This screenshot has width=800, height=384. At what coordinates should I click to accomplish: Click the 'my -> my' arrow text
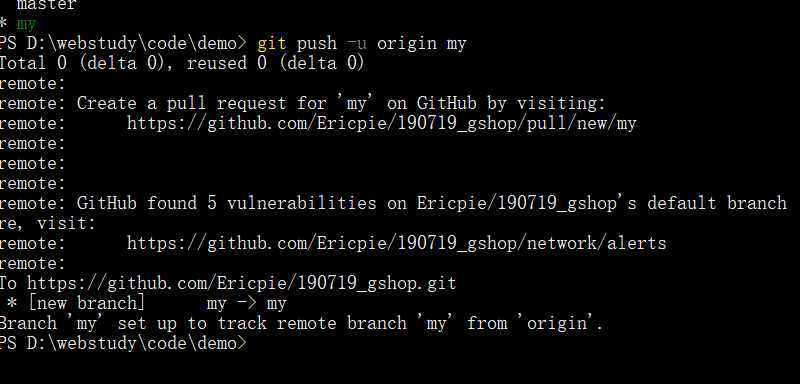[247, 304]
